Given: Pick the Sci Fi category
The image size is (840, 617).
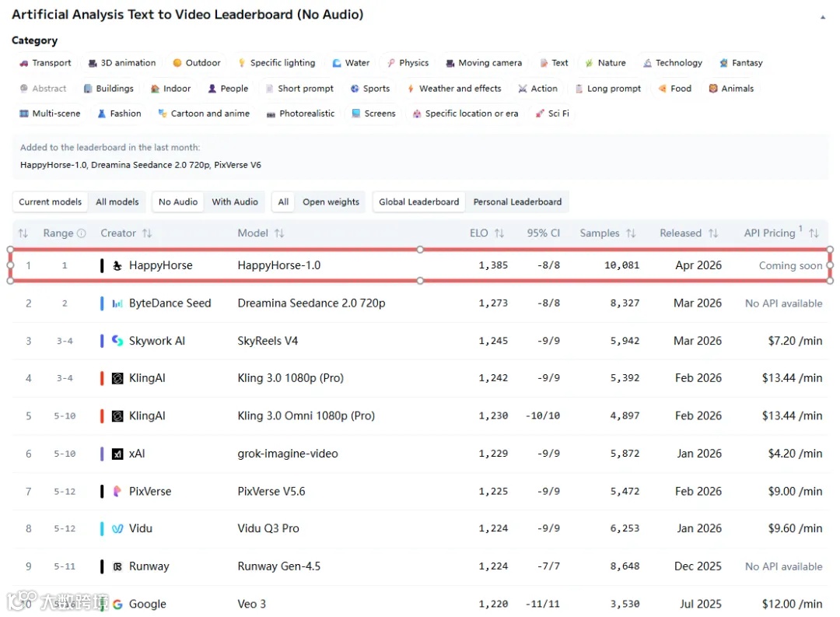Looking at the screenshot, I should (x=553, y=114).
